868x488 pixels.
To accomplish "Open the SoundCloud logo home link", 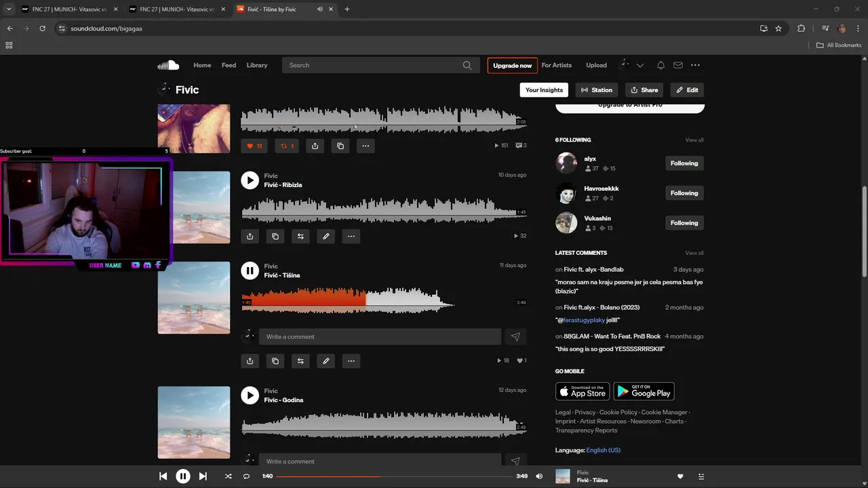I will point(168,65).
